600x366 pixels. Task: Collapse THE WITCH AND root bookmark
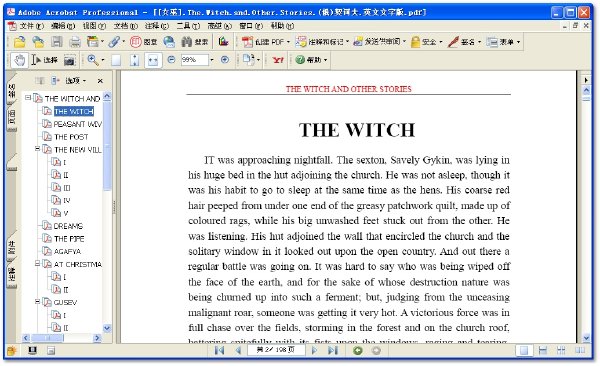tap(28, 98)
